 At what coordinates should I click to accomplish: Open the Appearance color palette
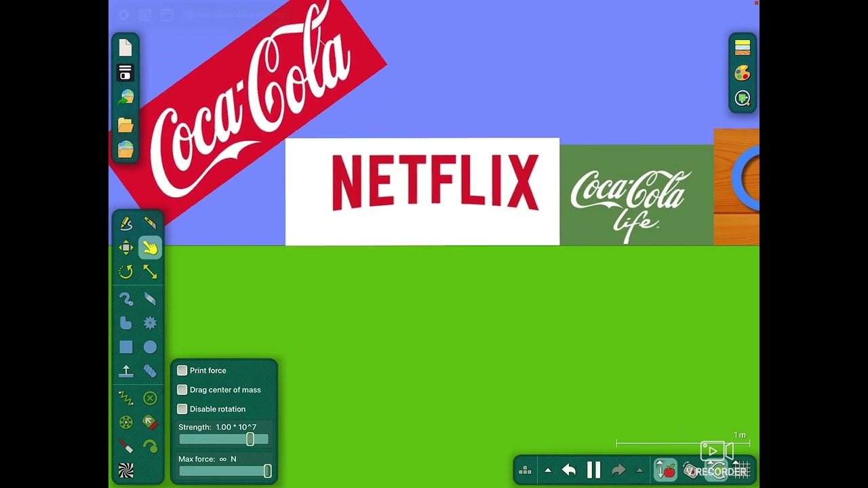click(x=743, y=73)
